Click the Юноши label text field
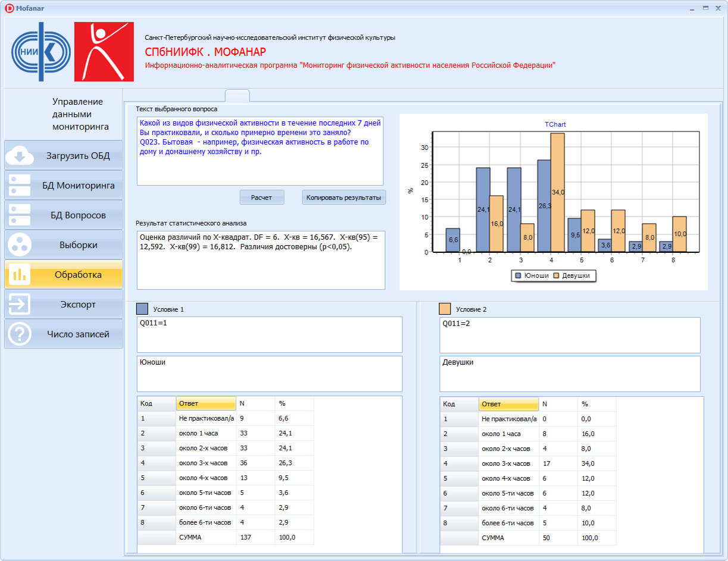The height and width of the screenshot is (561, 728). point(270,374)
